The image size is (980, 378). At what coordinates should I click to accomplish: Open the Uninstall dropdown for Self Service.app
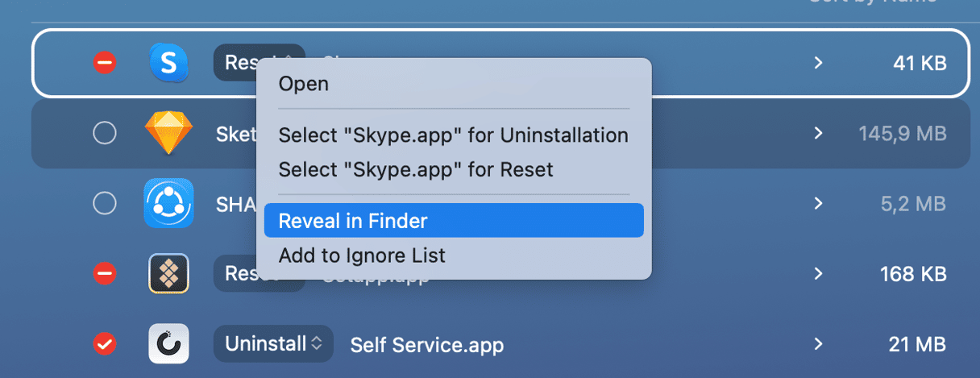click(273, 344)
